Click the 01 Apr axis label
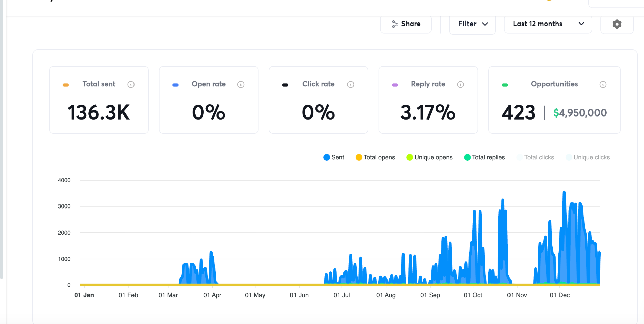The height and width of the screenshot is (324, 644). [212, 295]
